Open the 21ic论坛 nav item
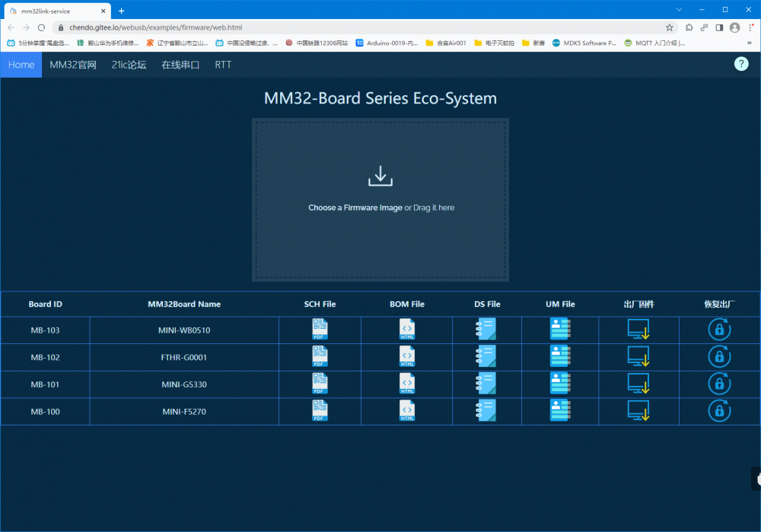The height and width of the screenshot is (532, 761). point(129,65)
